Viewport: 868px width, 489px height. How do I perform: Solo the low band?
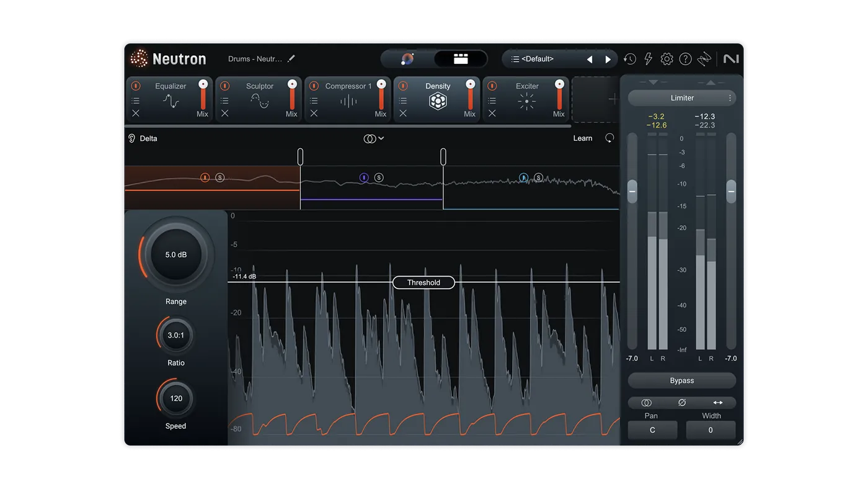(220, 177)
